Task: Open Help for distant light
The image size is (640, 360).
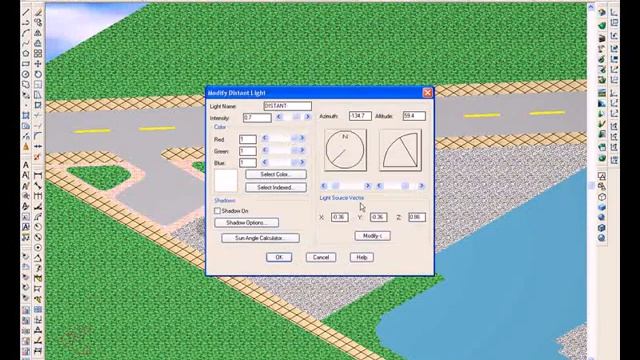Action: click(x=362, y=257)
